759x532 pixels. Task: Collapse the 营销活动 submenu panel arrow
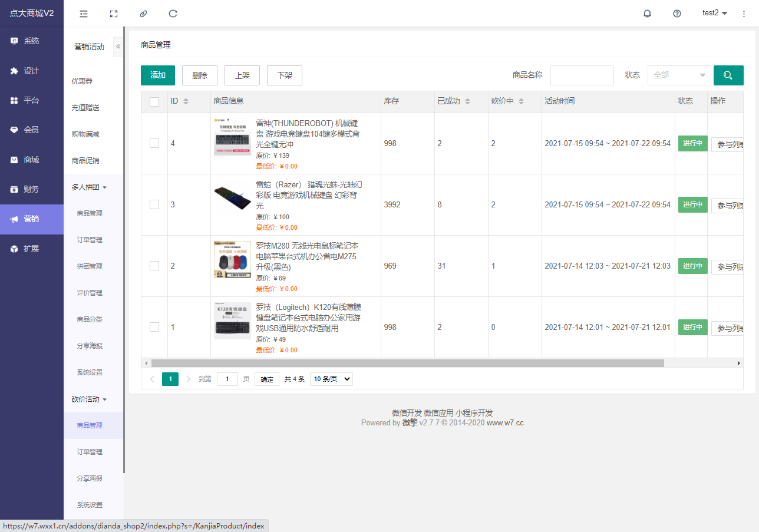tap(118, 47)
